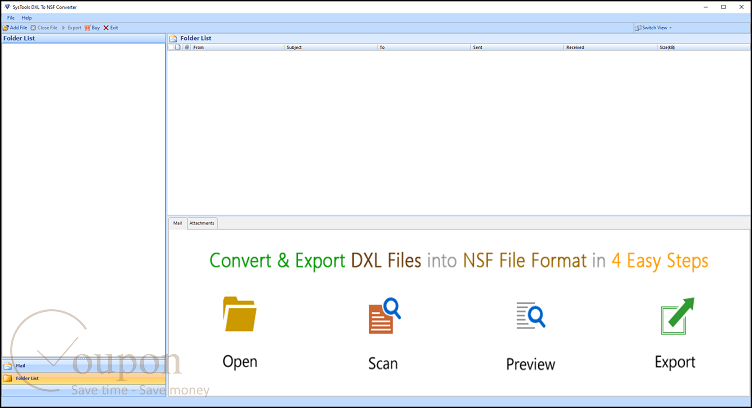Open the Help menu
The image size is (752, 408).
pyautogui.click(x=27, y=18)
